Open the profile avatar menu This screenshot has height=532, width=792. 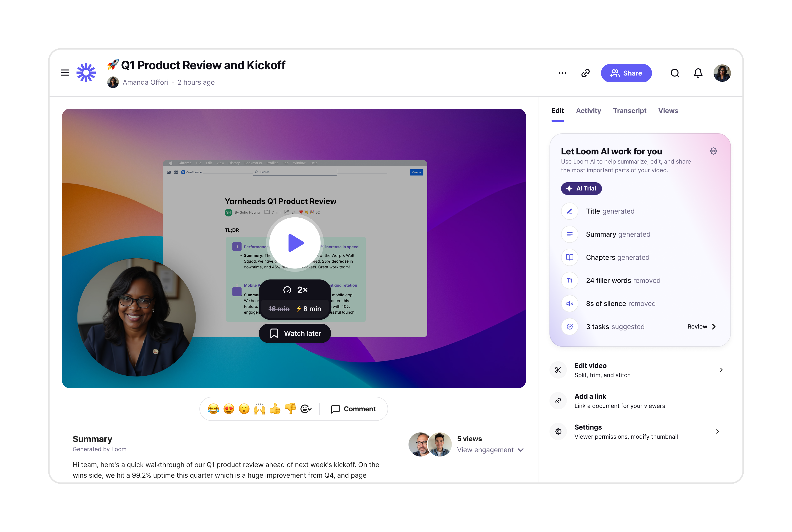[x=722, y=73]
